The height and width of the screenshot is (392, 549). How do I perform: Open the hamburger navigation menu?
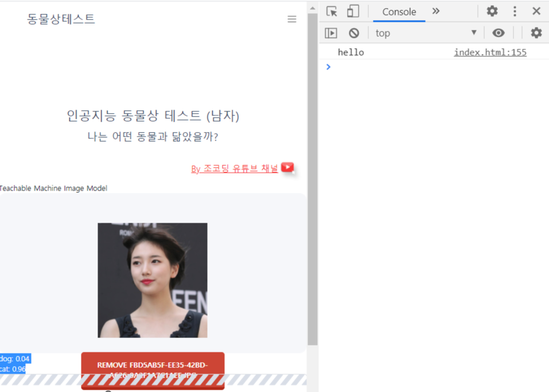coord(291,19)
